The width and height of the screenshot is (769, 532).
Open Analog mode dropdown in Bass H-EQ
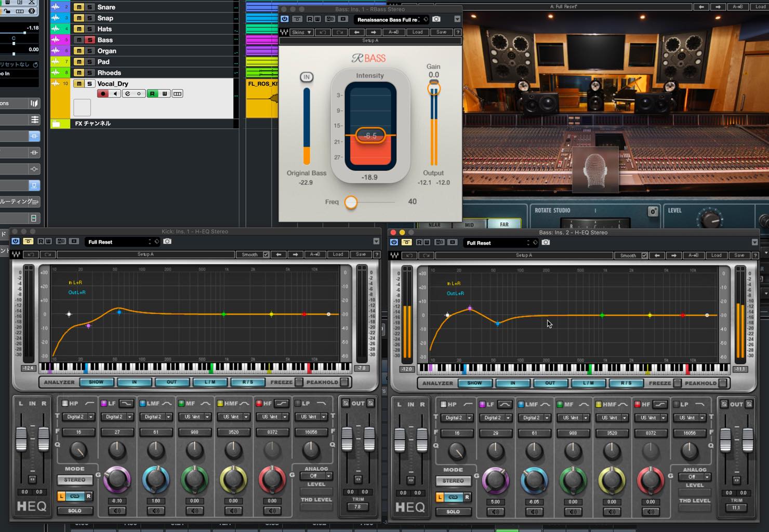point(695,477)
